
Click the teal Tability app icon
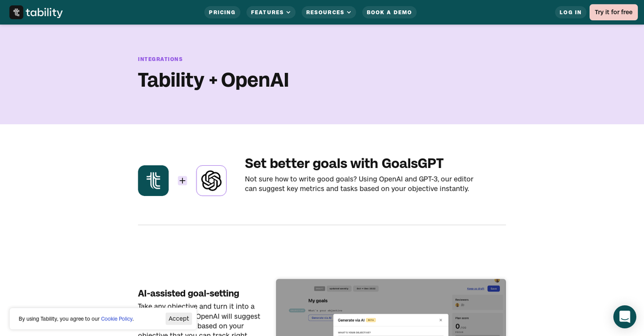coord(153,181)
